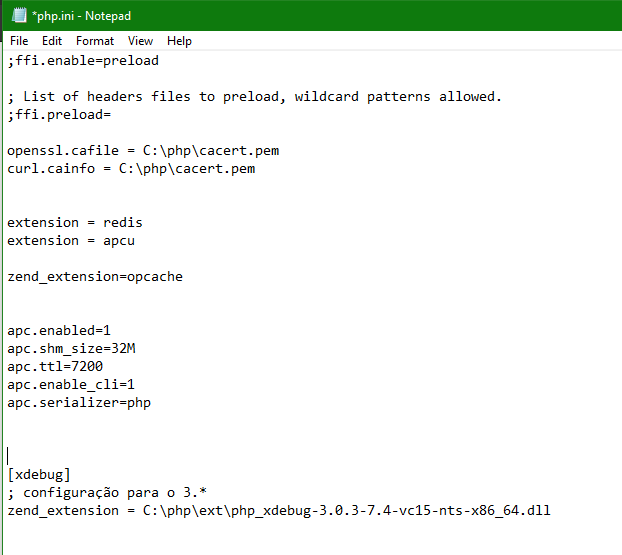
Task: Click the *php.ini - Notepad window title
Action: pos(81,16)
